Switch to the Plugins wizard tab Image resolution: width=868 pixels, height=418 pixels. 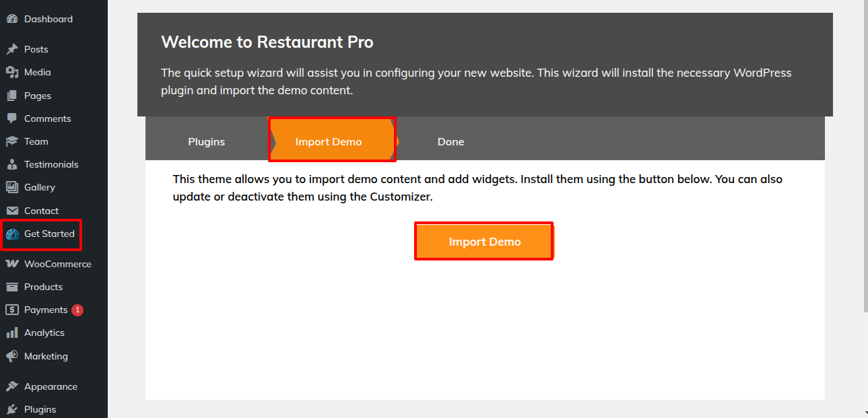point(207,141)
